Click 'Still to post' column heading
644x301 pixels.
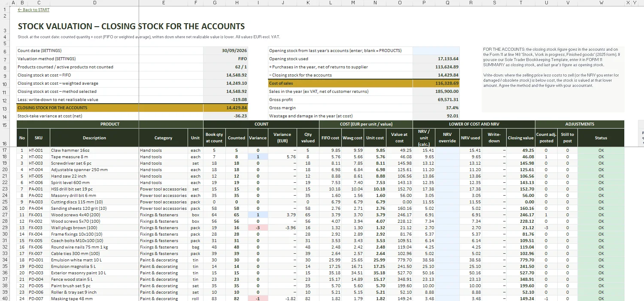(568, 138)
